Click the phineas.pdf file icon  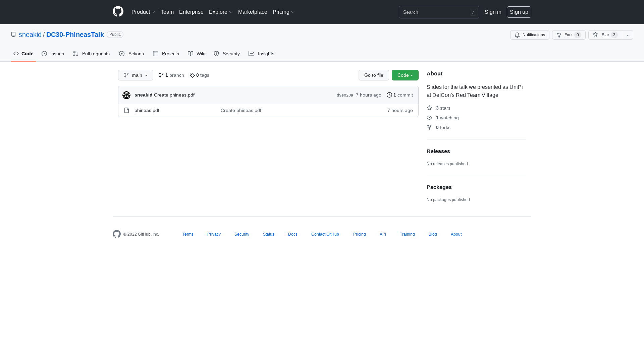click(126, 110)
